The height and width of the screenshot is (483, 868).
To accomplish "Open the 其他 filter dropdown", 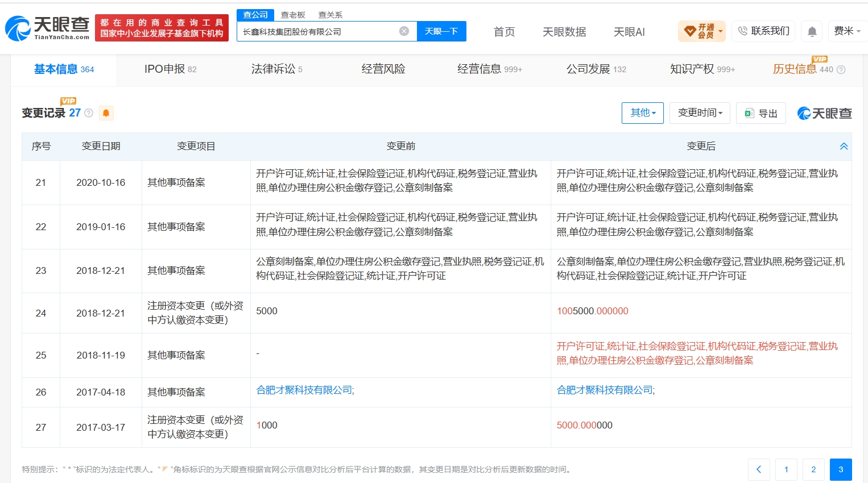I will pyautogui.click(x=643, y=113).
